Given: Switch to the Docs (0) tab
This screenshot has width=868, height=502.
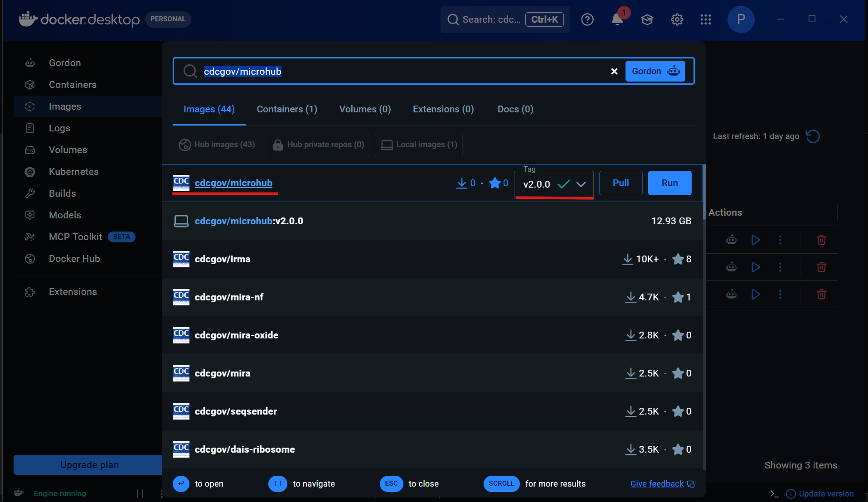Looking at the screenshot, I should [515, 109].
